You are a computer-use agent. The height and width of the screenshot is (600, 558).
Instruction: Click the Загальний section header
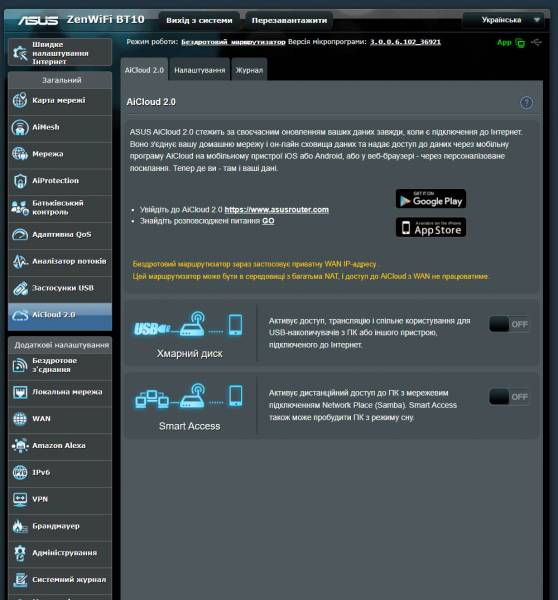point(62,80)
